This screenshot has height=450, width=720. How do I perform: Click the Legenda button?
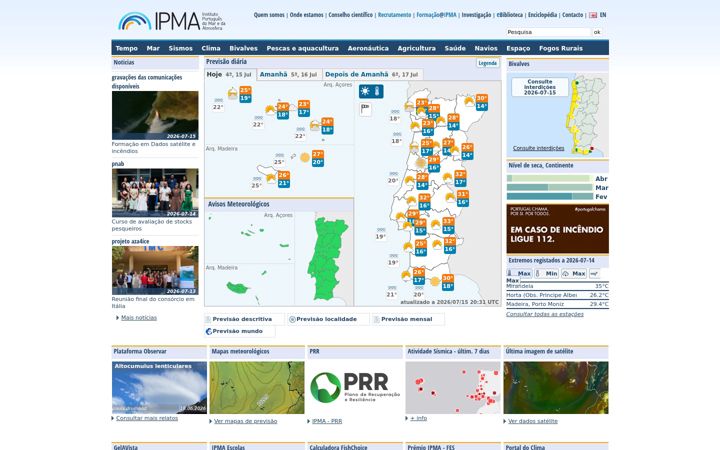click(487, 63)
